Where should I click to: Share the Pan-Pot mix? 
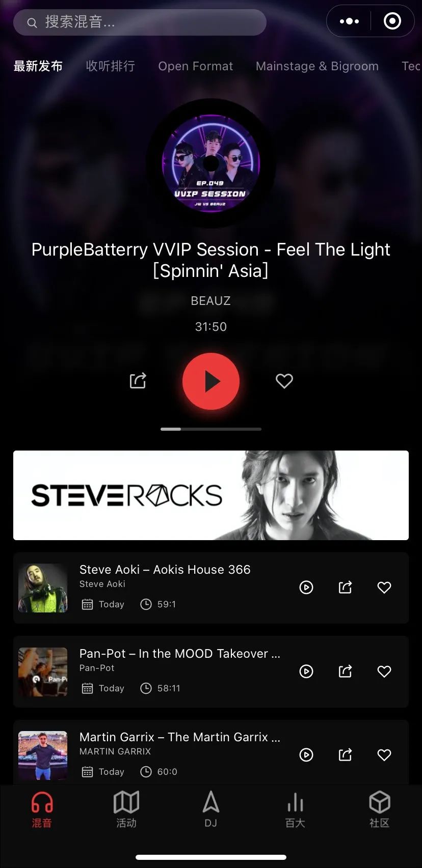(x=346, y=671)
